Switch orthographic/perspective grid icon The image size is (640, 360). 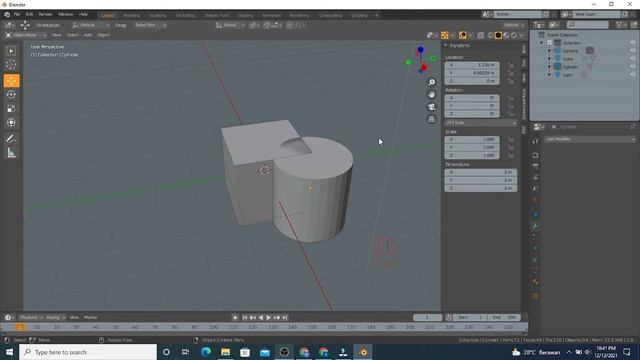click(431, 119)
